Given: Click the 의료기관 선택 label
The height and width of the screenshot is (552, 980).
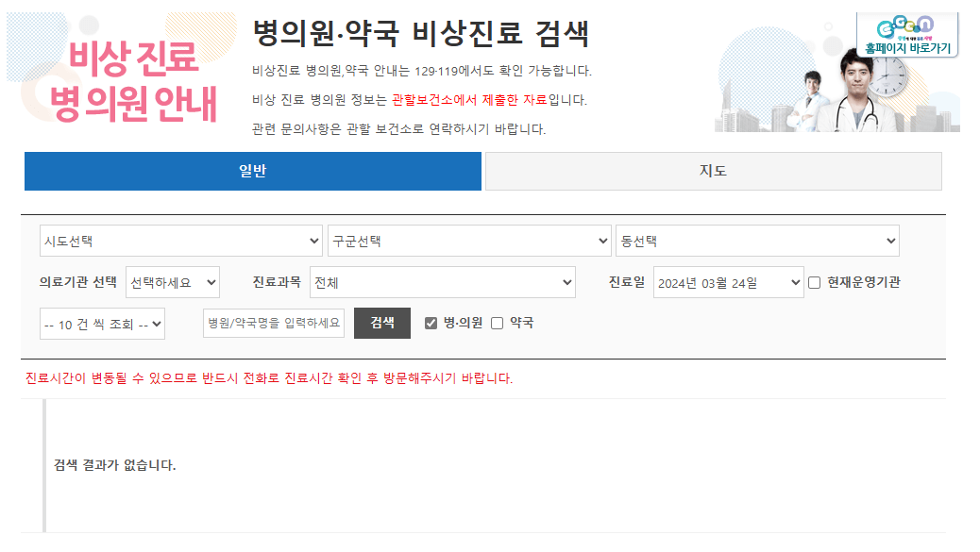Looking at the screenshot, I should [78, 282].
